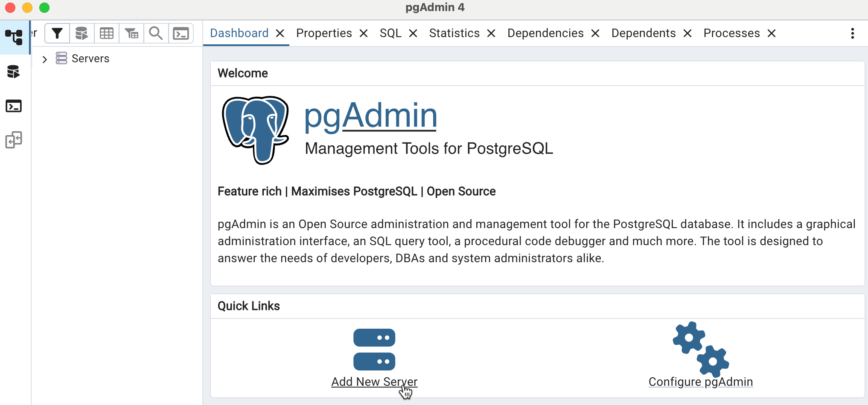
Task: Expand the Servers tree node
Action: [45, 59]
